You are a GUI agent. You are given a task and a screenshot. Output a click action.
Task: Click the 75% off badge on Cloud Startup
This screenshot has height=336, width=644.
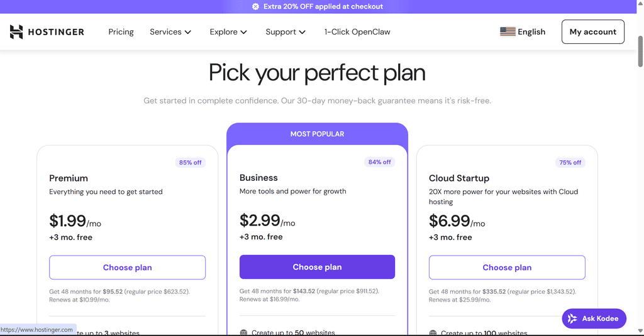pyautogui.click(x=570, y=163)
